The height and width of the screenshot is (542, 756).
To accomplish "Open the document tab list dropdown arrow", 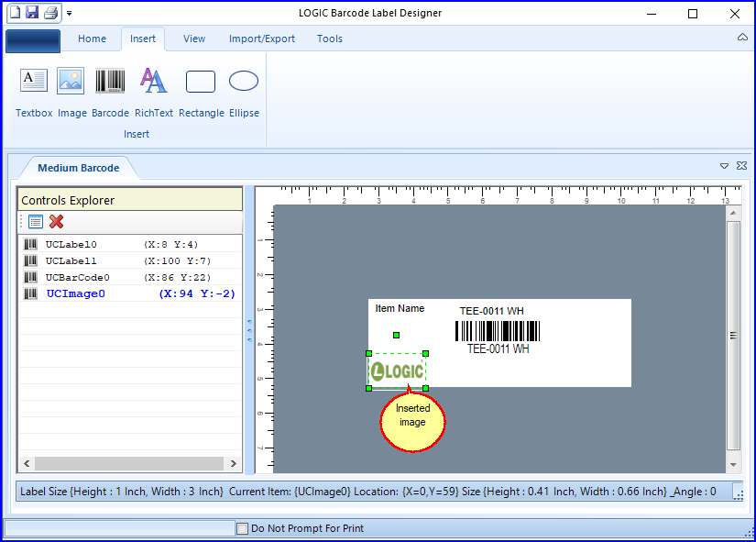I will (724, 166).
